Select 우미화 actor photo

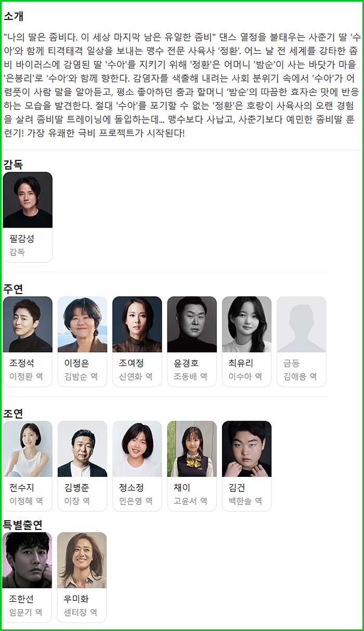(x=82, y=560)
